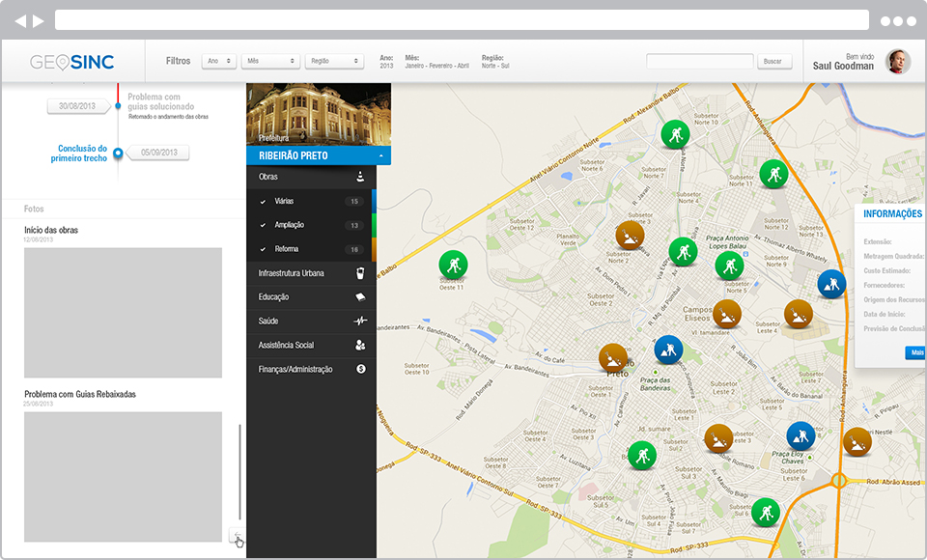Go forward with the browser forward arrow

point(39,21)
